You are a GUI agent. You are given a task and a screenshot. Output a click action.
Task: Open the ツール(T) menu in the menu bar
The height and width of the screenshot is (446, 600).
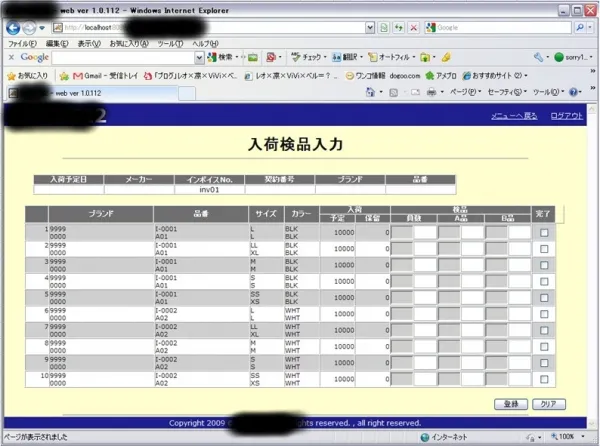170,44
